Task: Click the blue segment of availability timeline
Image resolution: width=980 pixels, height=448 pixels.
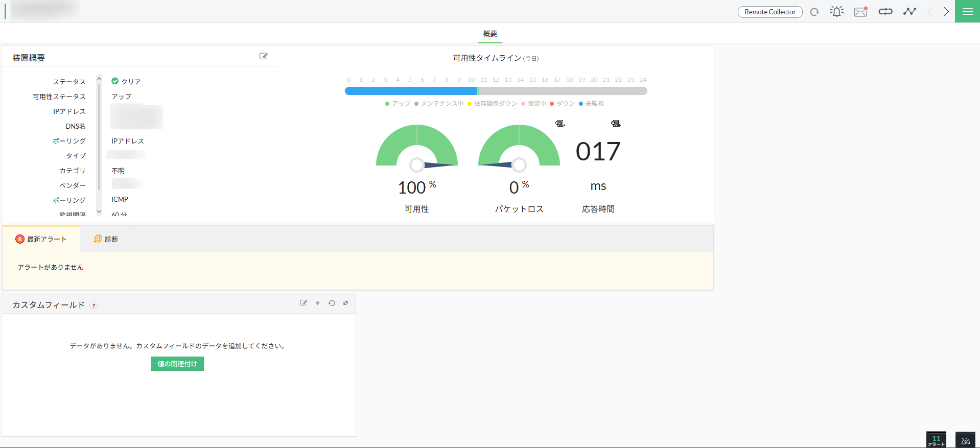Action: pos(411,91)
